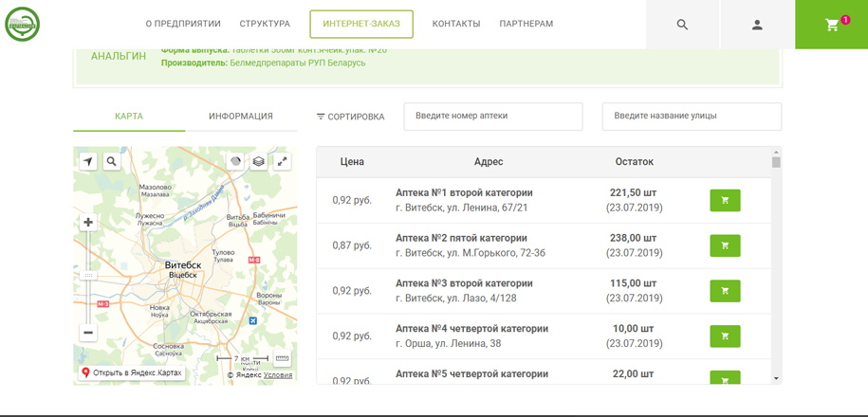Focus the pharmacy number input field
Screen dimensions: 868x417
tap(493, 117)
